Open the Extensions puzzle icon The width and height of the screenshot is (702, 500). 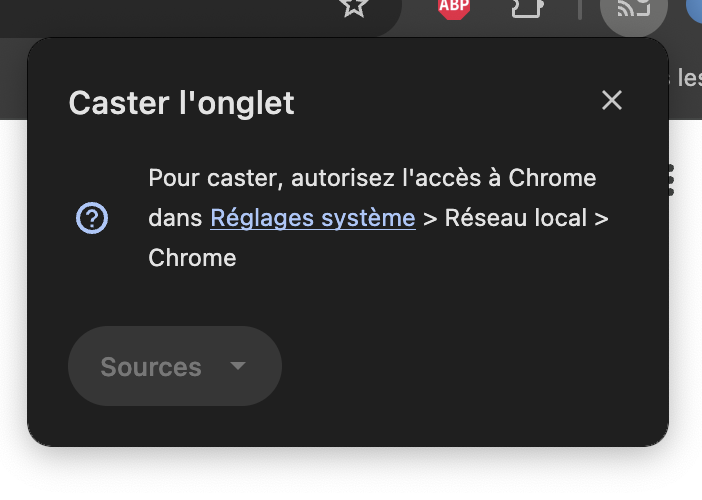pos(526,8)
